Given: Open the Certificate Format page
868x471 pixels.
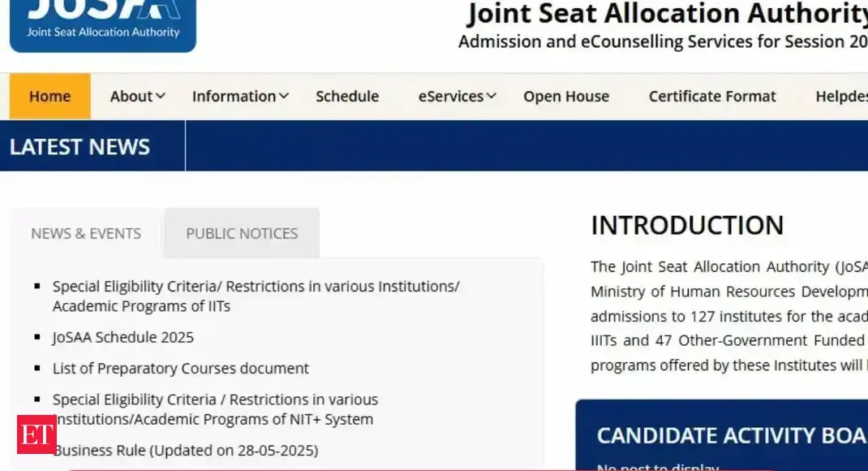Looking at the screenshot, I should [x=712, y=97].
